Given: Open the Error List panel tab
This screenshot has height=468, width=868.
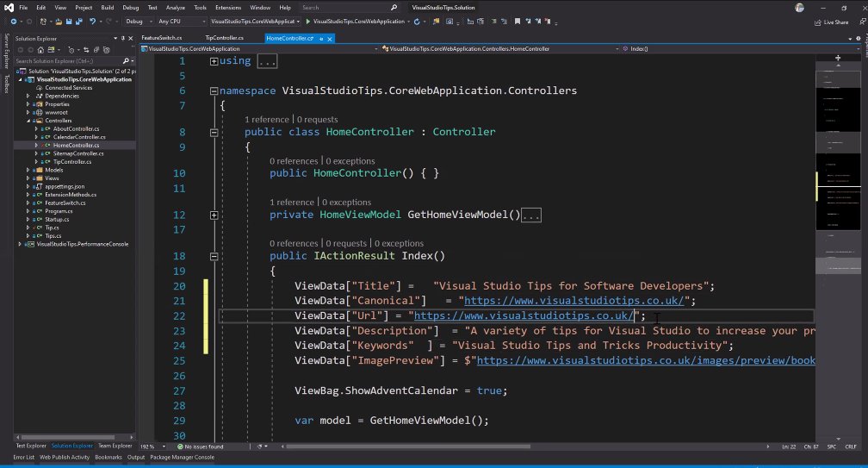Looking at the screenshot, I should click(x=24, y=458).
